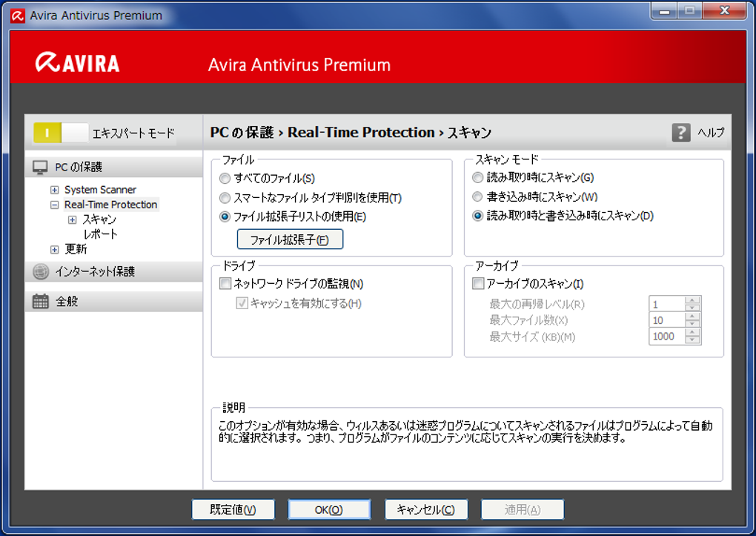Click the calendar icon beside 全般

coord(41,302)
